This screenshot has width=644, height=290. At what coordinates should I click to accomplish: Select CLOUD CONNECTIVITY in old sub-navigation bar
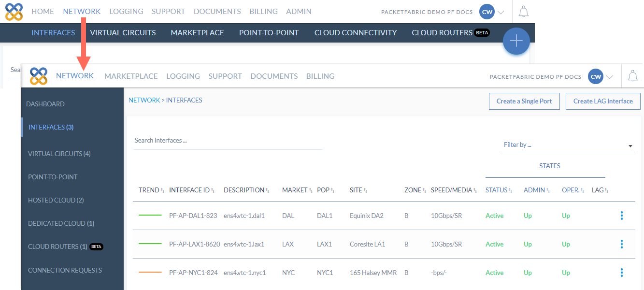pyautogui.click(x=356, y=33)
